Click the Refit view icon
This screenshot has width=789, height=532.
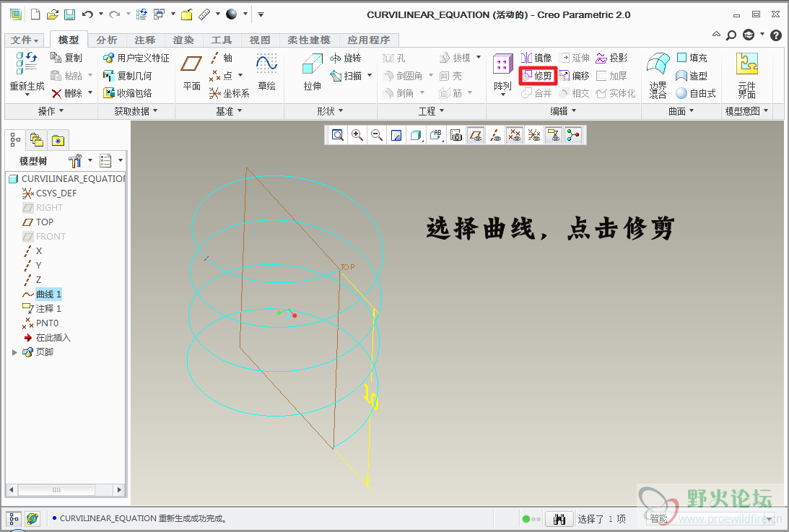coord(338,135)
